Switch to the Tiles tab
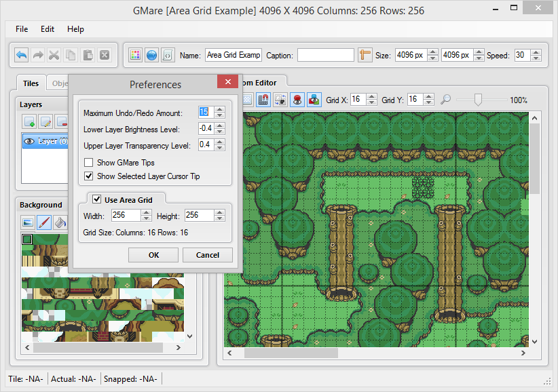Viewport: 558px width, 392px height. coord(31,83)
